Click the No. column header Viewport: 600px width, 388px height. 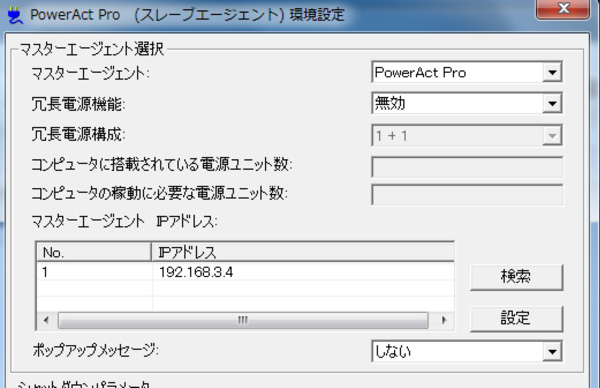tap(94, 252)
